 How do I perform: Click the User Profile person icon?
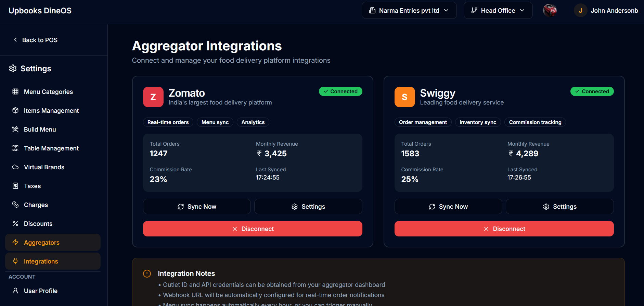(15, 291)
